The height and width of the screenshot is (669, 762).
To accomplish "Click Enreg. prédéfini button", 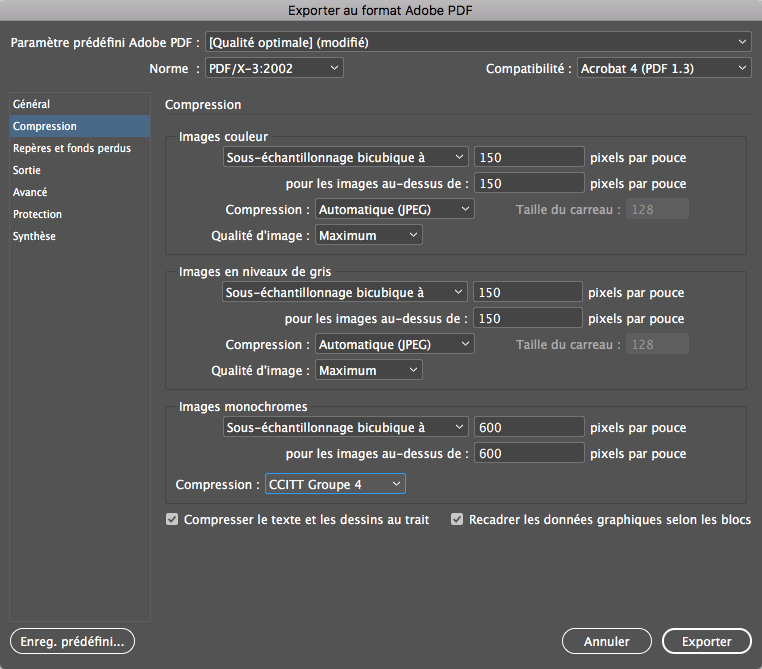I will (71, 641).
